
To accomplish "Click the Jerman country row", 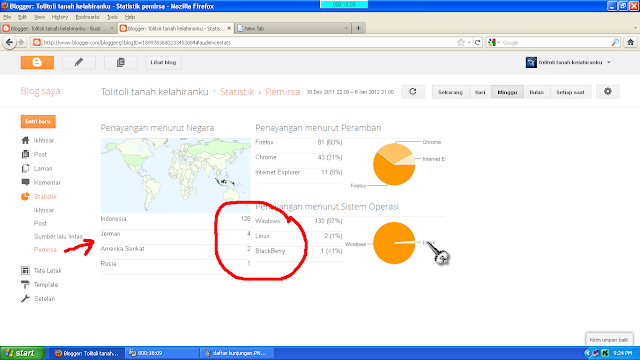I will pos(176,234).
